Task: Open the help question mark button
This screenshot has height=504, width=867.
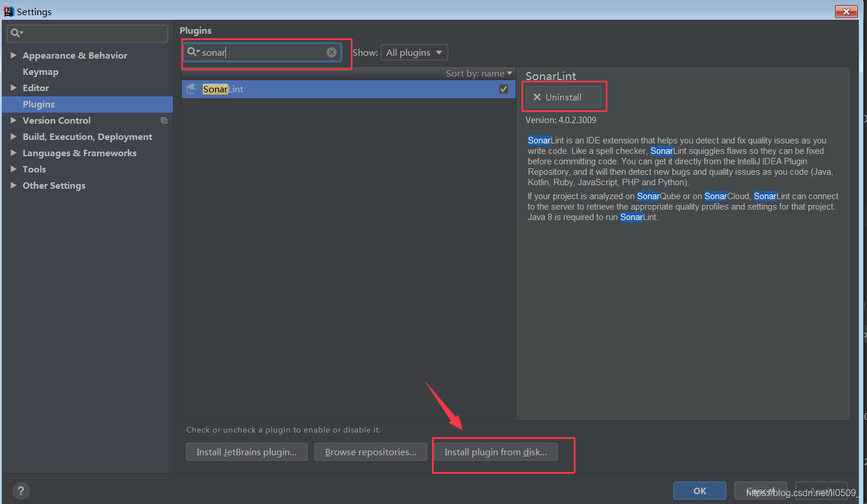Action: pyautogui.click(x=21, y=491)
